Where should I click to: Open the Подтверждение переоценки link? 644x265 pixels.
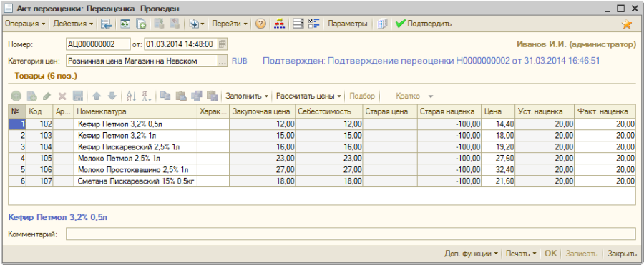pos(431,61)
